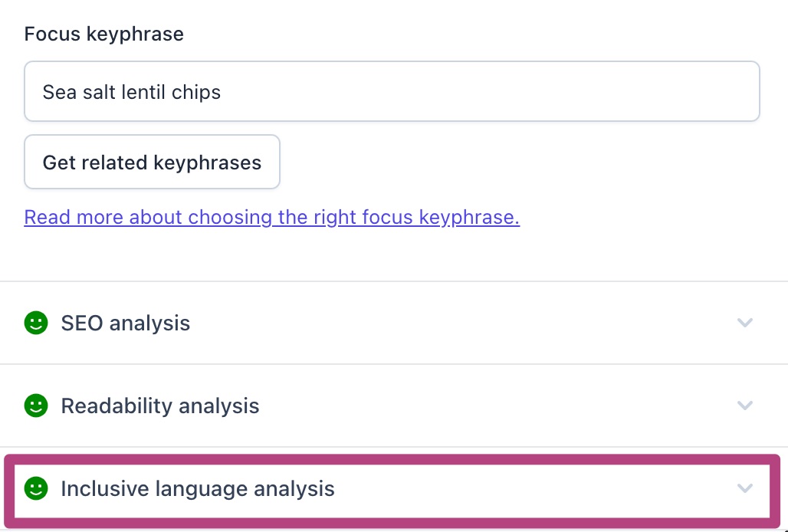Open the link about choosing the right focus keyphrase
Viewport: 788px width, 532px height.
[x=272, y=218]
